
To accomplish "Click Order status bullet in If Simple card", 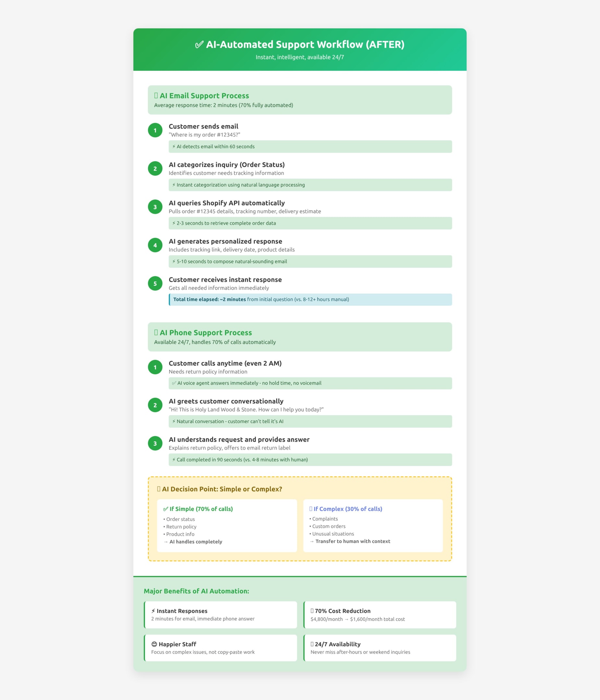I will click(179, 519).
